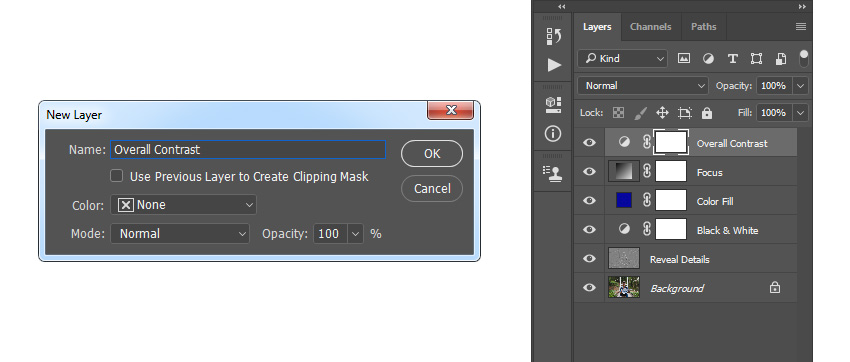Hide the Overall Contrast layer
Image resolution: width=850 pixels, height=362 pixels.
pos(589,143)
